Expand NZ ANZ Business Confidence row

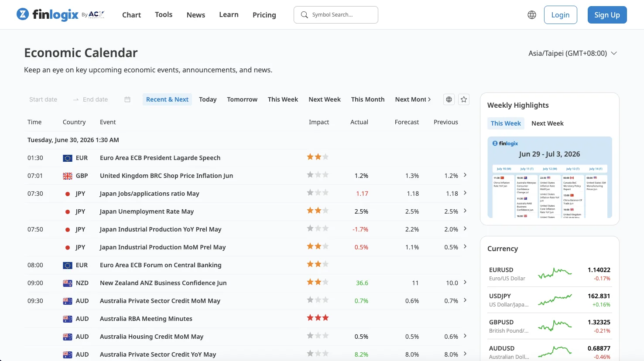pyautogui.click(x=465, y=282)
